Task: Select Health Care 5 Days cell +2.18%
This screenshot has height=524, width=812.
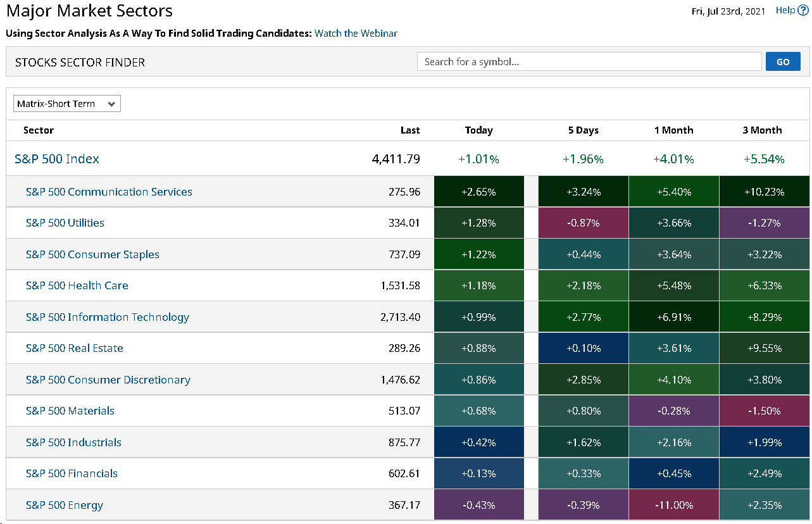Action: pyautogui.click(x=584, y=285)
